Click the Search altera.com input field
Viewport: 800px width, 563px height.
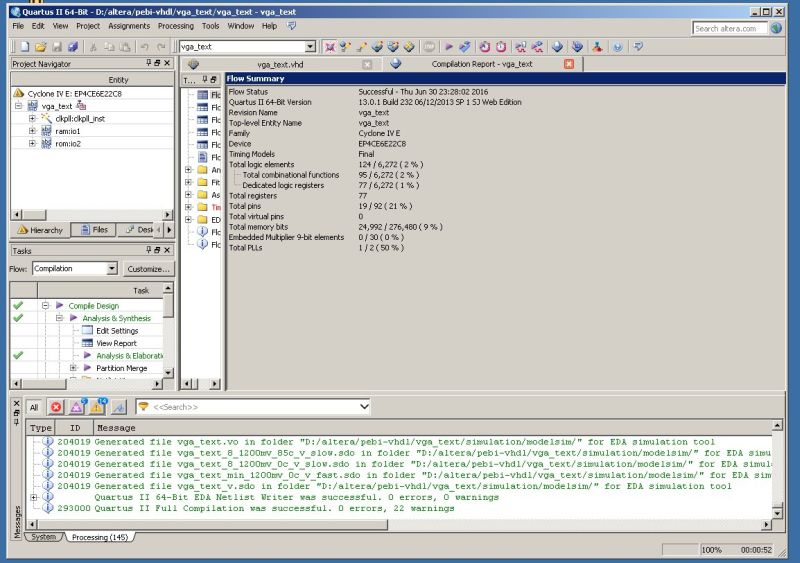[x=730, y=29]
